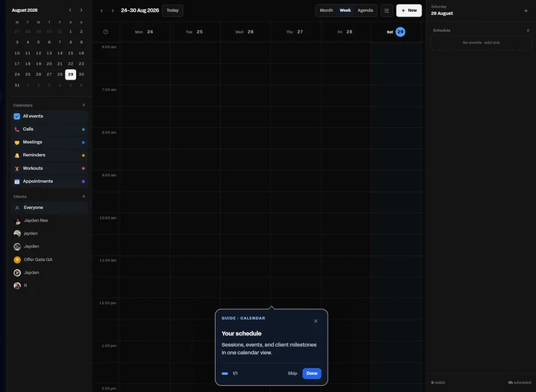Click the Everyone person icon
Screen dimensions: 536x392
click(17, 208)
